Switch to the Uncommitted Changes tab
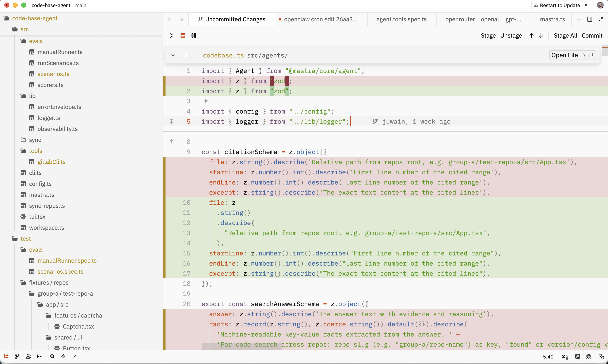The height and width of the screenshot is (364, 608). (x=232, y=19)
